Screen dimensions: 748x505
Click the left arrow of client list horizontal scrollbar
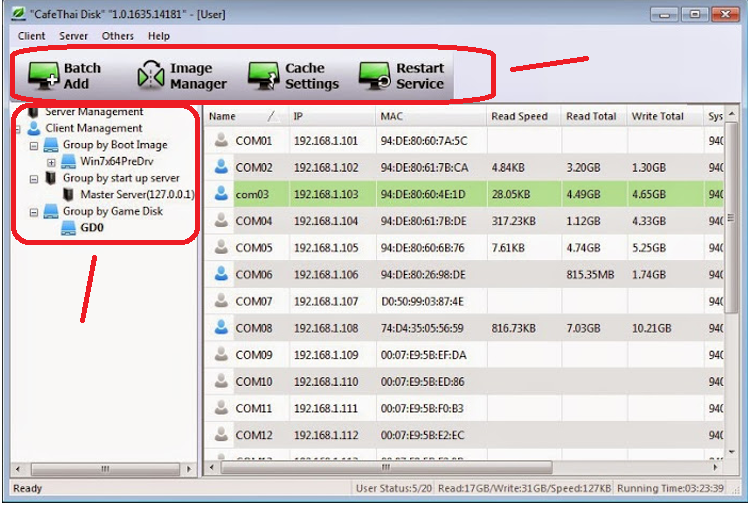pos(212,467)
